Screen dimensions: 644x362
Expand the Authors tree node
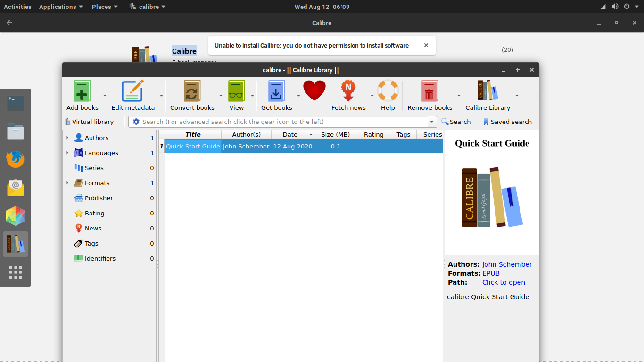[67, 138]
